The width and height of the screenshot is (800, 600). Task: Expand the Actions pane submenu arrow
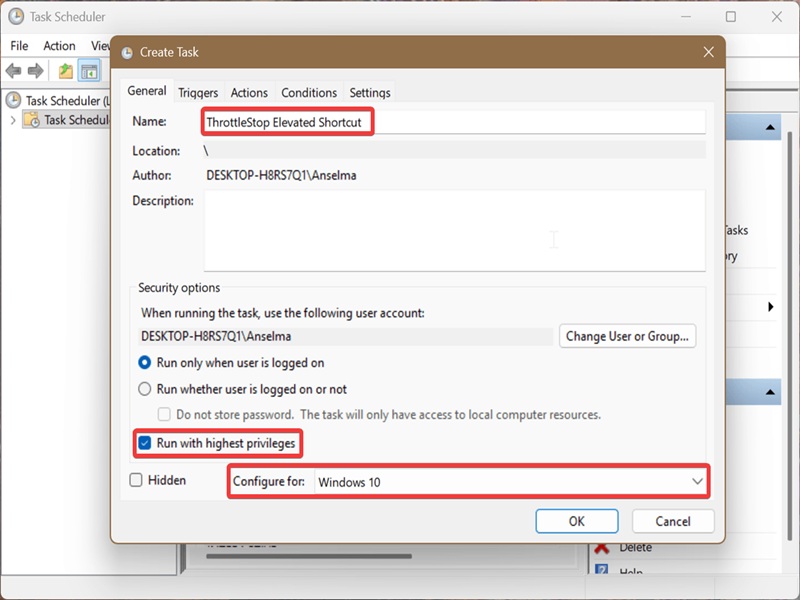770,307
